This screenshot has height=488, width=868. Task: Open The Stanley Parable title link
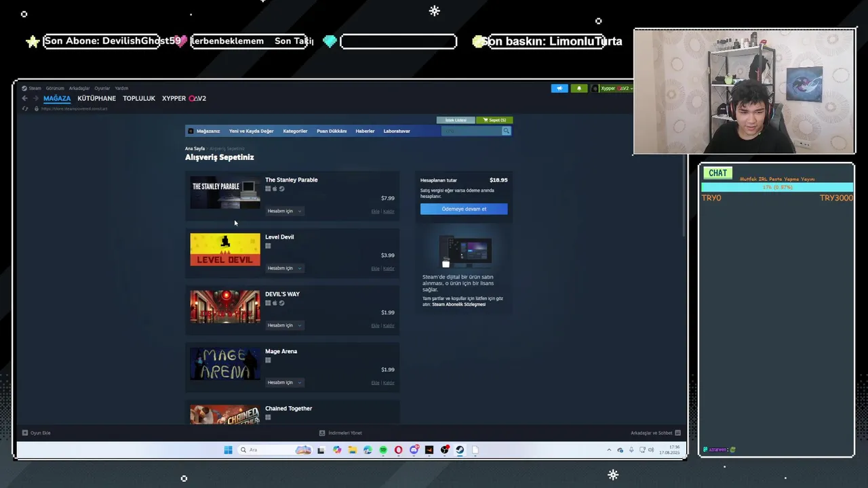coord(291,180)
